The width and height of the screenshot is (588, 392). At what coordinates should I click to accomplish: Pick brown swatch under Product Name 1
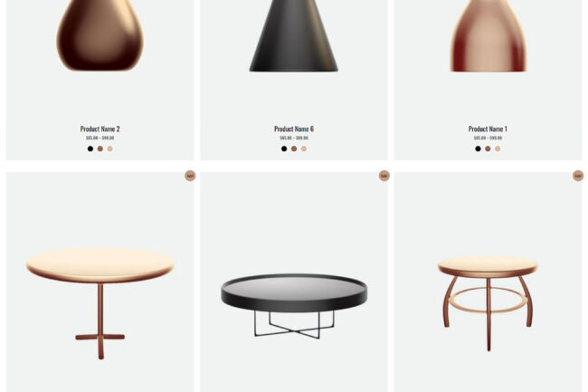[x=488, y=148]
